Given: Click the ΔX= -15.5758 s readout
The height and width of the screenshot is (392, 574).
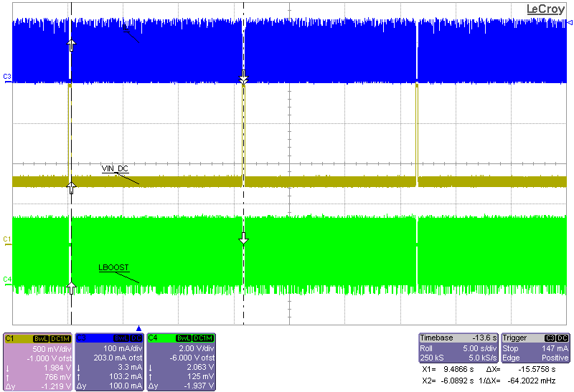Looking at the screenshot, I should [x=521, y=369].
